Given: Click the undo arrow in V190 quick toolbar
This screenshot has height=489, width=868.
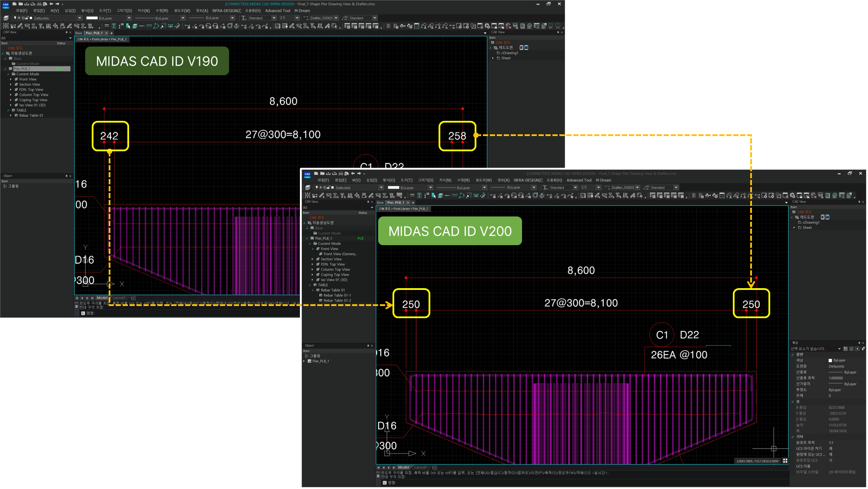Looking at the screenshot, I should click(x=51, y=4).
